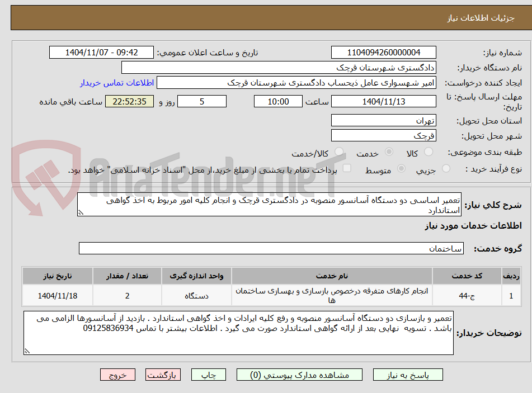The image size is (532, 393).
Task: Click the چاپ print button
Action: 209,375
